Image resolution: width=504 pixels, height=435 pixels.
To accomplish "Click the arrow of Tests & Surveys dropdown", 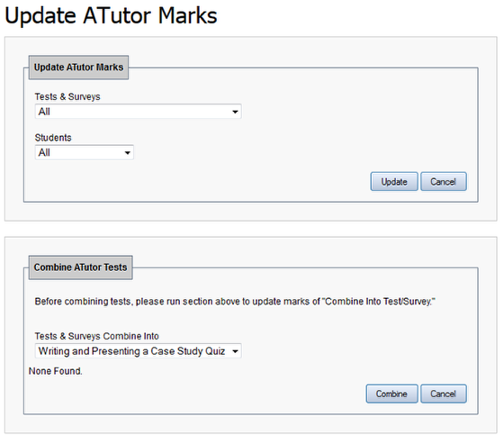I will pyautogui.click(x=235, y=112).
